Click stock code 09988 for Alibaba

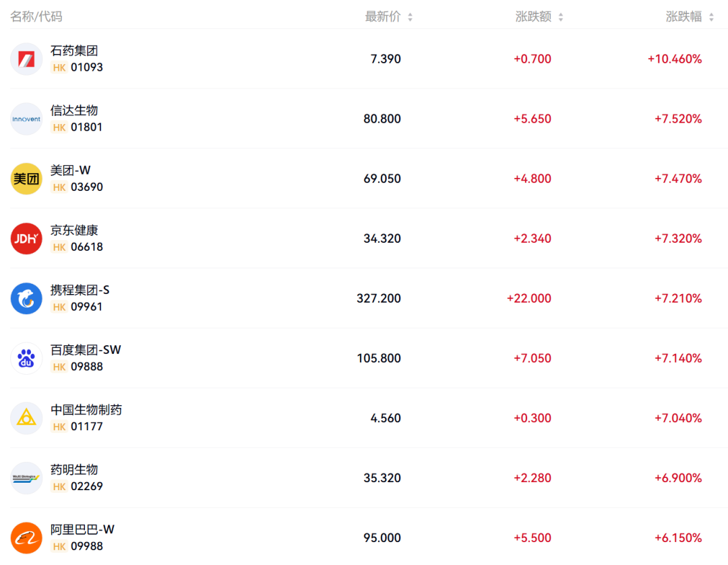click(x=87, y=546)
